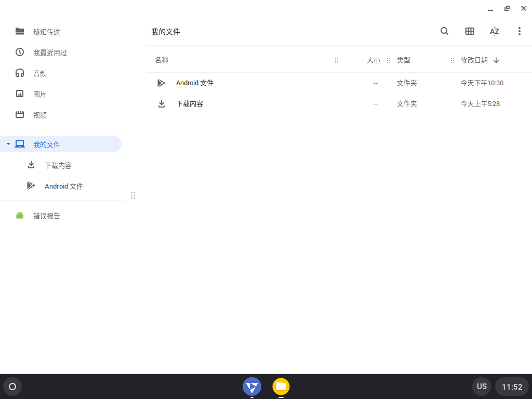Open 音频 audio in sidebar
The height and width of the screenshot is (399, 532).
(x=40, y=73)
